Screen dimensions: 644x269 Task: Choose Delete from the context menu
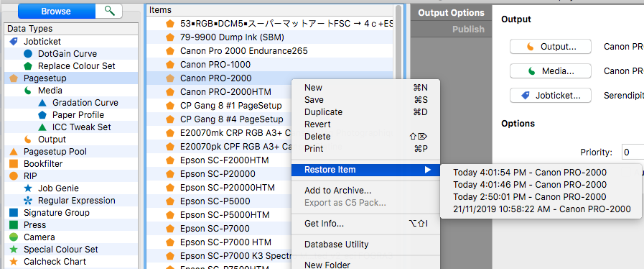click(365, 136)
